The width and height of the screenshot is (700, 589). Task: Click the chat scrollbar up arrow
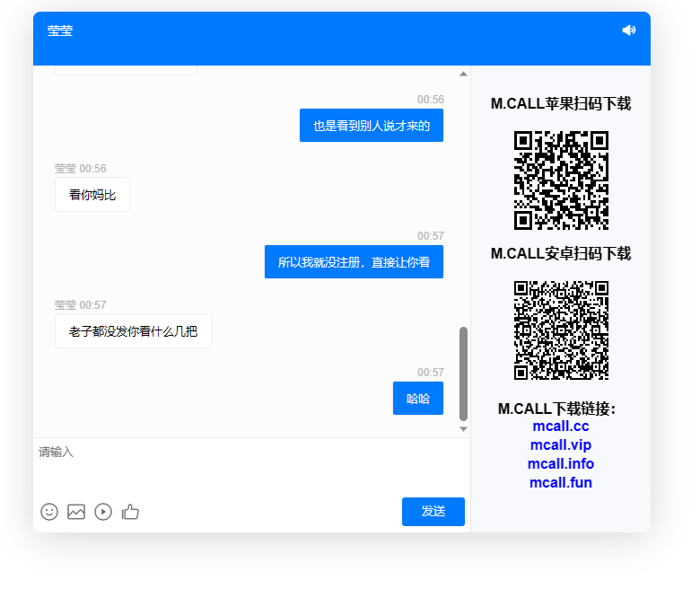tap(464, 74)
